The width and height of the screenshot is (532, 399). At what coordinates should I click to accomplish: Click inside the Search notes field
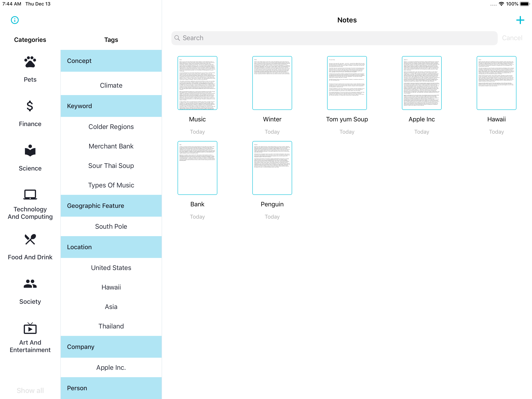click(x=334, y=38)
